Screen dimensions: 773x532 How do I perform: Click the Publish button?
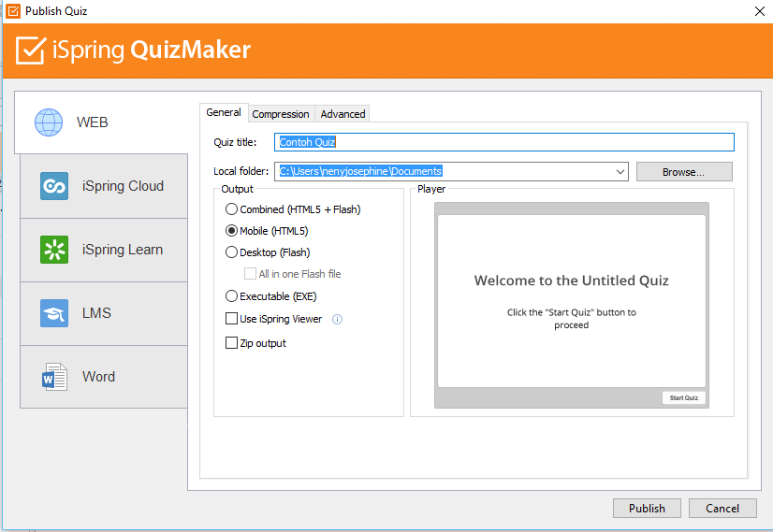click(647, 508)
